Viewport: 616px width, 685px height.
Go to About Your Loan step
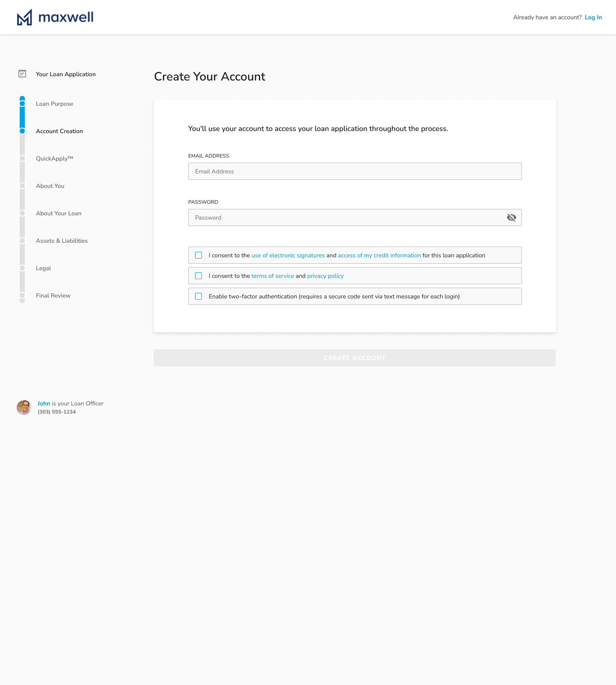pyautogui.click(x=59, y=213)
